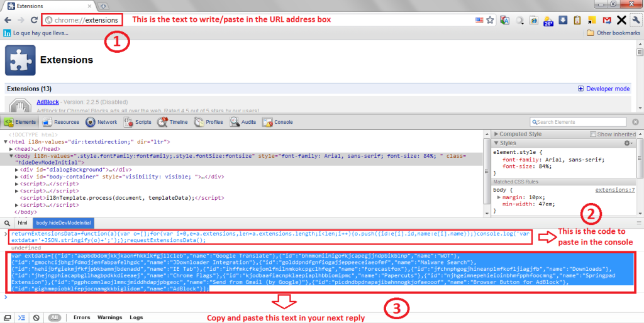Open the Chrome wrench settings menu
Screen dimensions: 644x323
point(636,19)
